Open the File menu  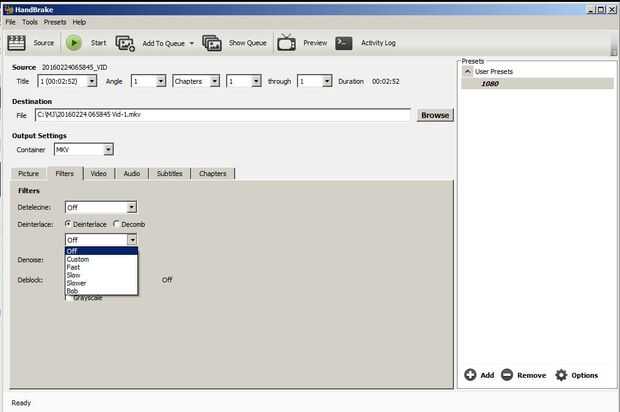pos(11,22)
